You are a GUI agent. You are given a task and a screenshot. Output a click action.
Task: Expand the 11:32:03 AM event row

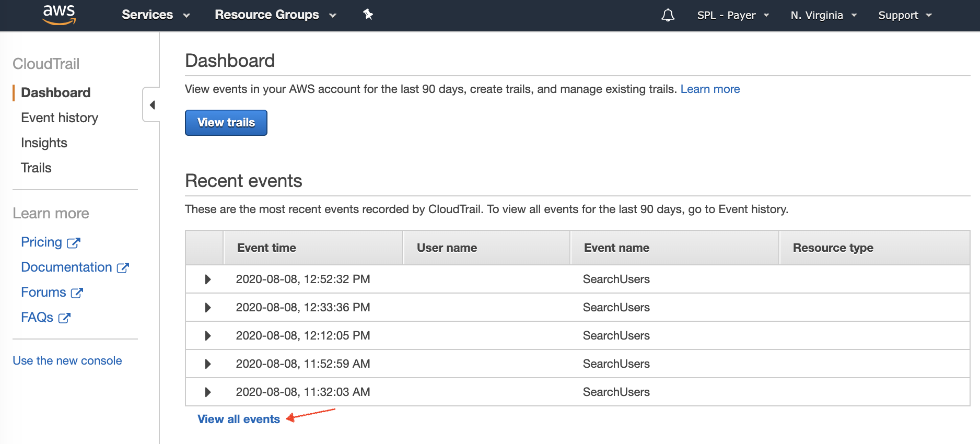pos(208,392)
